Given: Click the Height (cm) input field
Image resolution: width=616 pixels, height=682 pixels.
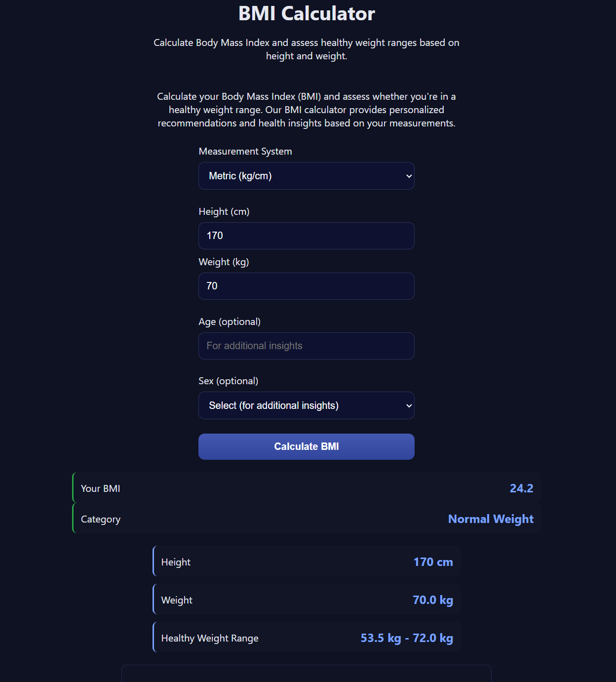Looking at the screenshot, I should tap(306, 236).
